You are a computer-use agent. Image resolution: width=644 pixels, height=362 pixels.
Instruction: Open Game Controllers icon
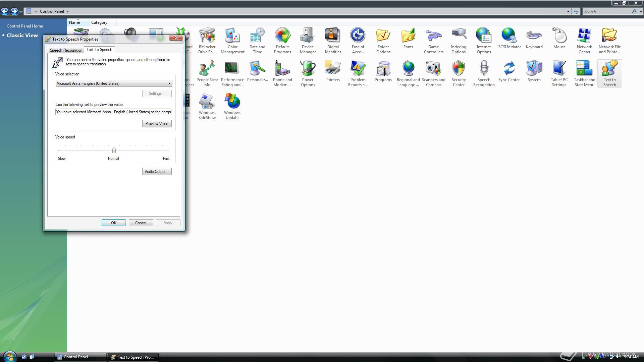[433, 41]
